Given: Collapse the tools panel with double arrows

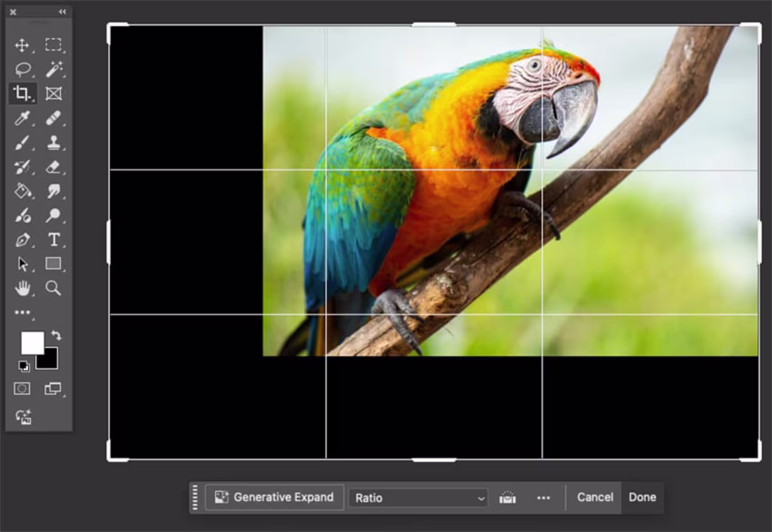Looking at the screenshot, I should 62,11.
